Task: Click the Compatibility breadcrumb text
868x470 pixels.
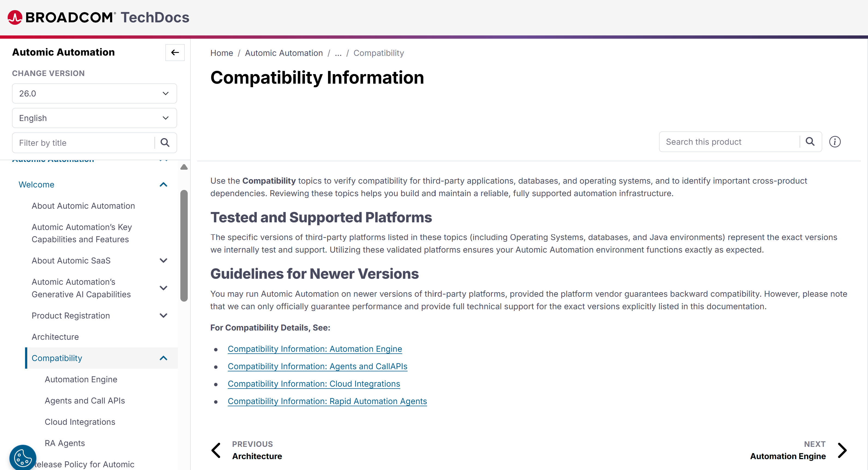Action: 379,53
